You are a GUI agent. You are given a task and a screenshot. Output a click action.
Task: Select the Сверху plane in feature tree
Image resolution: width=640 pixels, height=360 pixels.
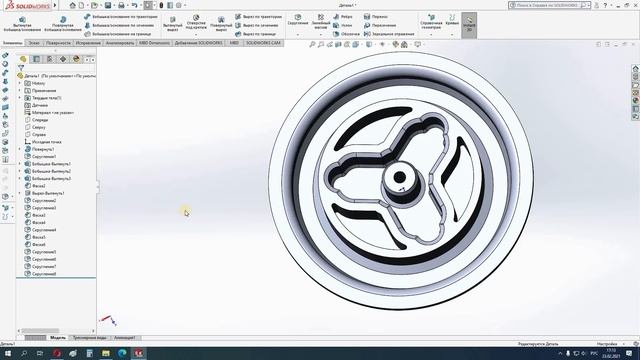(x=35, y=127)
